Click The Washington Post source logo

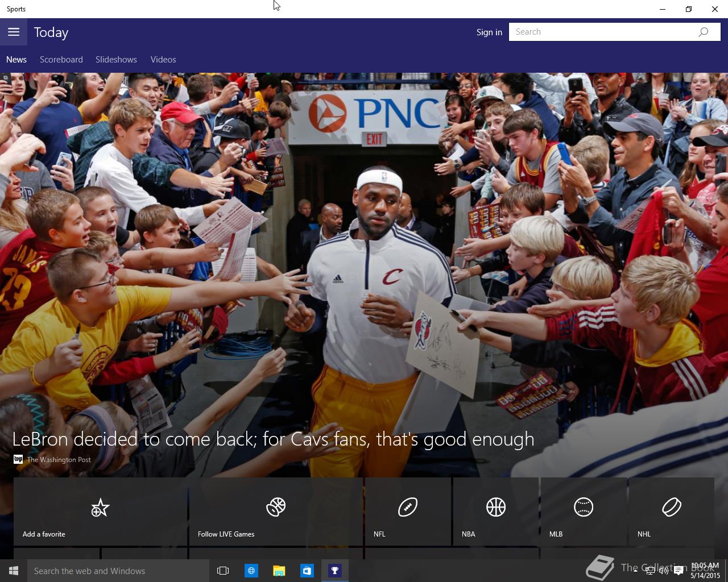click(18, 459)
